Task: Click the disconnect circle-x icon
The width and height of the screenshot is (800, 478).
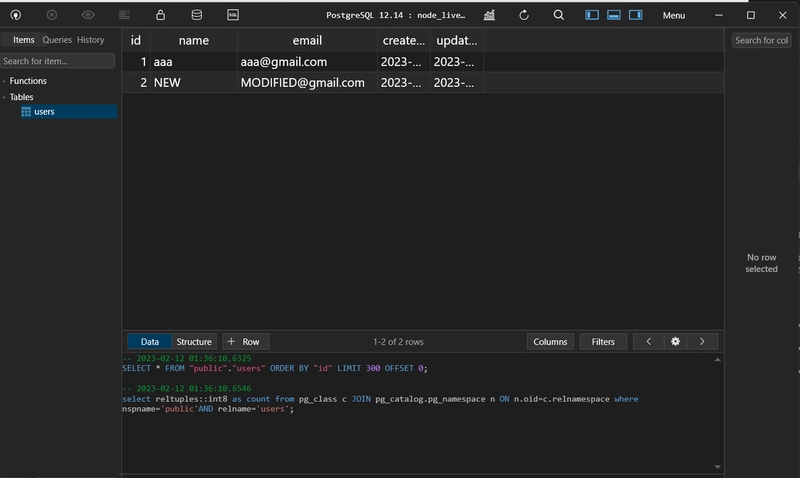Action: coord(52,15)
